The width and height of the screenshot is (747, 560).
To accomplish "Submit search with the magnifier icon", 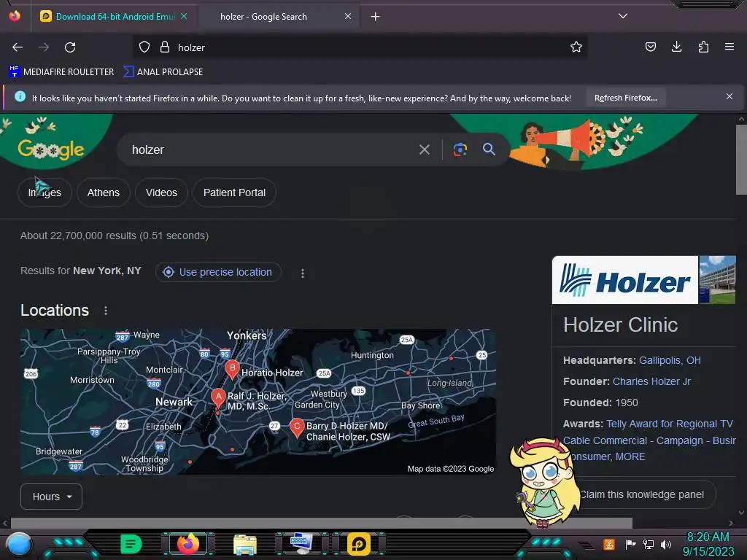I will coord(489,149).
